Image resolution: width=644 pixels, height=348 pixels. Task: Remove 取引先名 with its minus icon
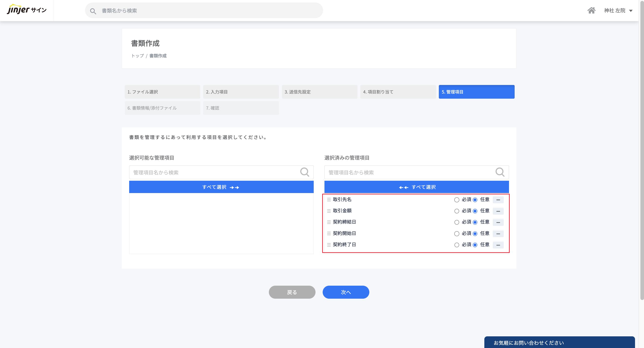[x=498, y=200]
